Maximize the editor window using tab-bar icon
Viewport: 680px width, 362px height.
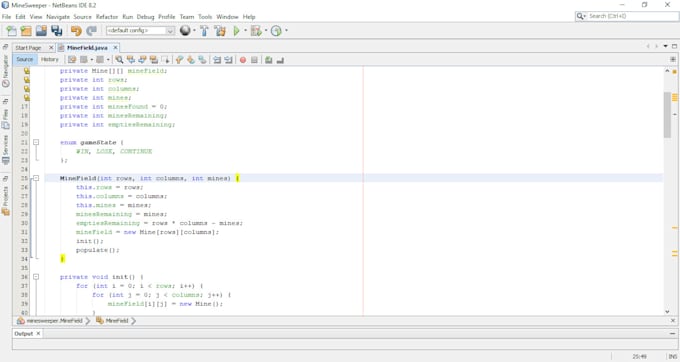click(x=674, y=46)
